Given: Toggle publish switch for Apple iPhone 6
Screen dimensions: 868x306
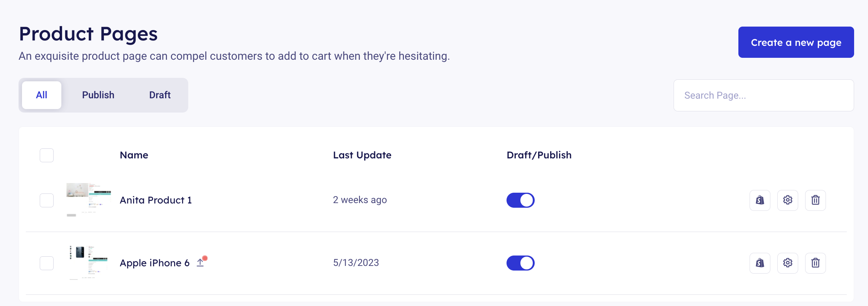Looking at the screenshot, I should (x=520, y=263).
